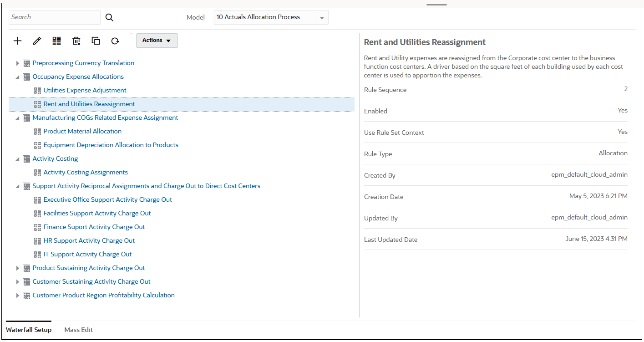Expand the Customer Sustaining Activity Charge Out node

tap(17, 281)
